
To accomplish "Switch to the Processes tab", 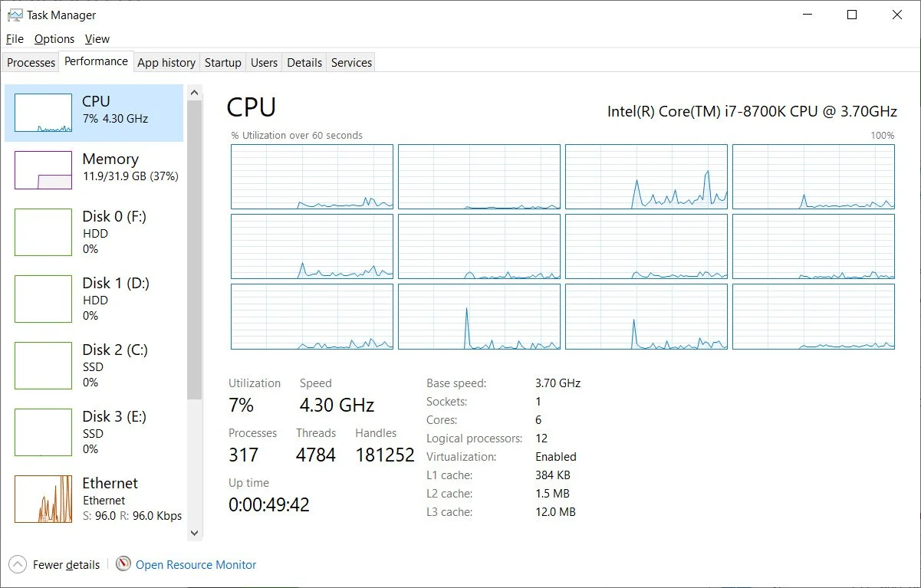I will (31, 63).
